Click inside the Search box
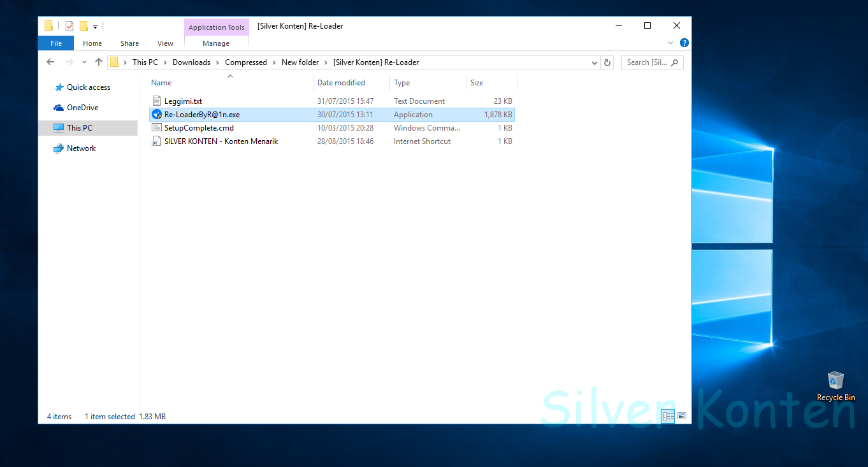This screenshot has width=868, height=467. click(647, 62)
